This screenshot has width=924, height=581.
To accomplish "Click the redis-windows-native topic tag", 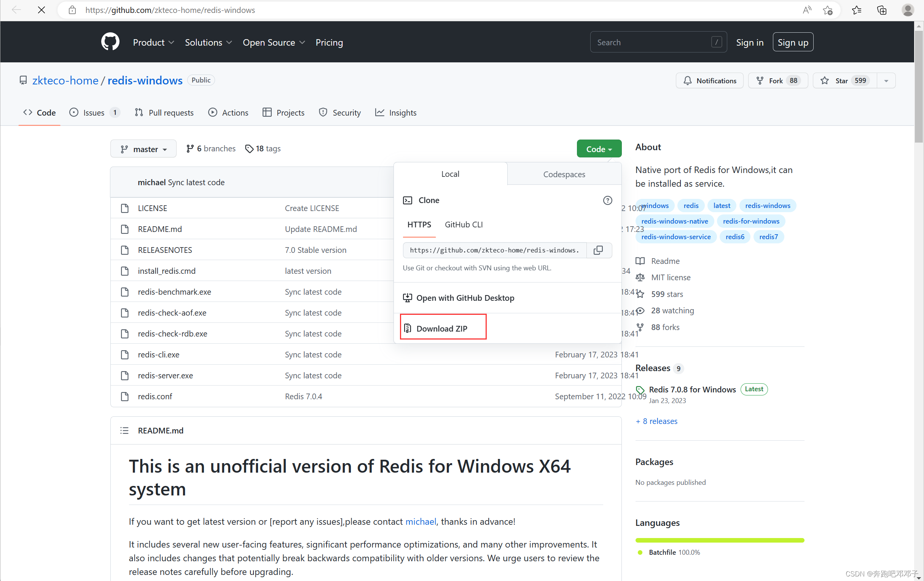I will click(x=675, y=221).
